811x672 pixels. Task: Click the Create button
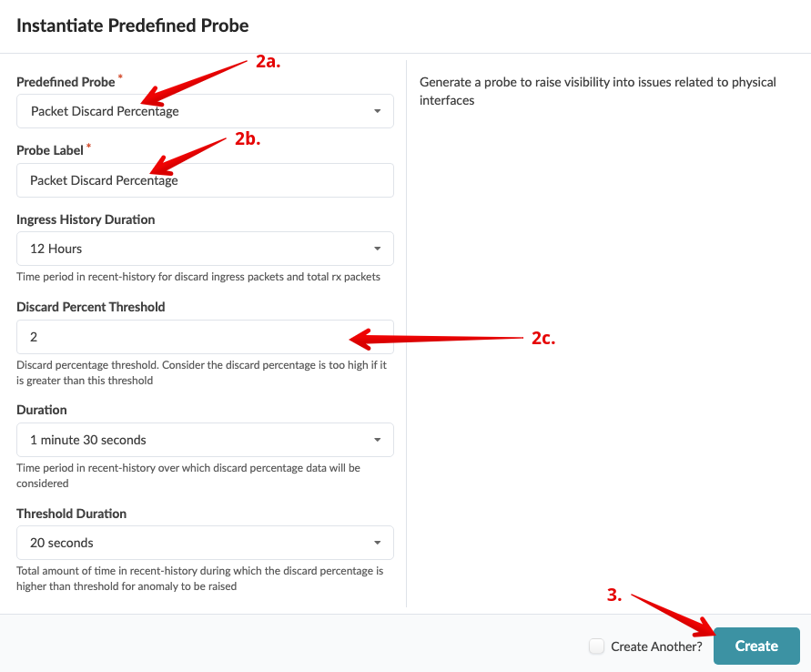click(x=756, y=646)
